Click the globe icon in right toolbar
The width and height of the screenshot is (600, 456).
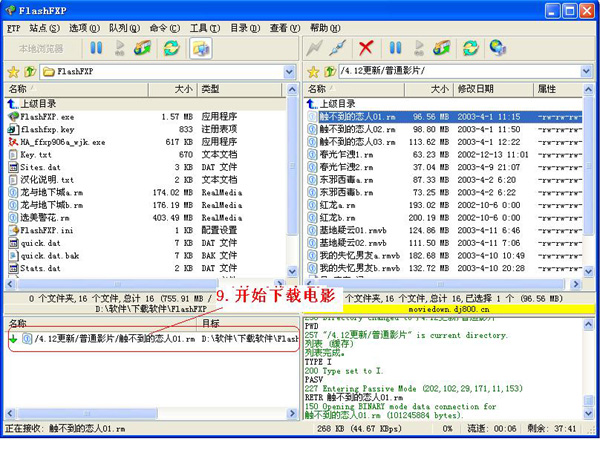[x=497, y=48]
